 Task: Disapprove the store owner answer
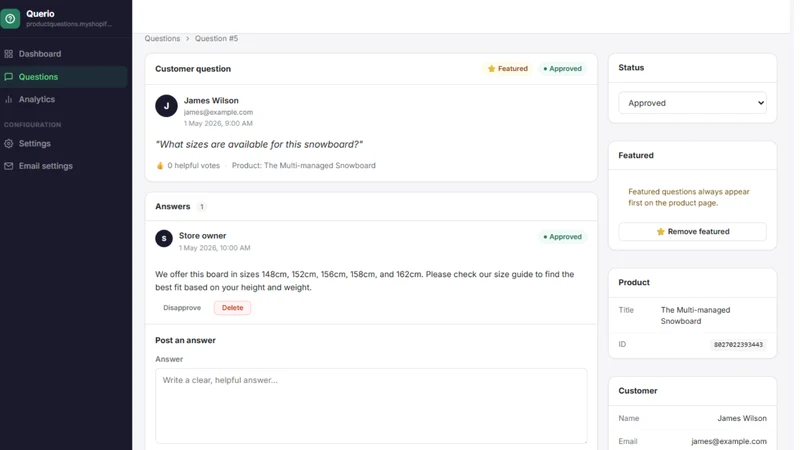point(182,308)
